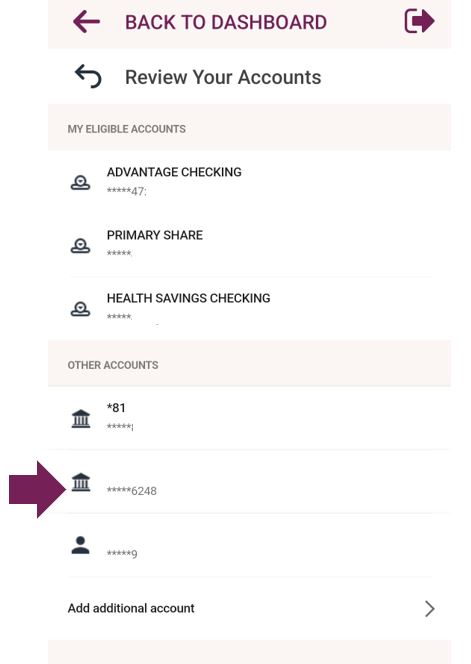Click masked number under Advantage Checking

[x=126, y=191]
